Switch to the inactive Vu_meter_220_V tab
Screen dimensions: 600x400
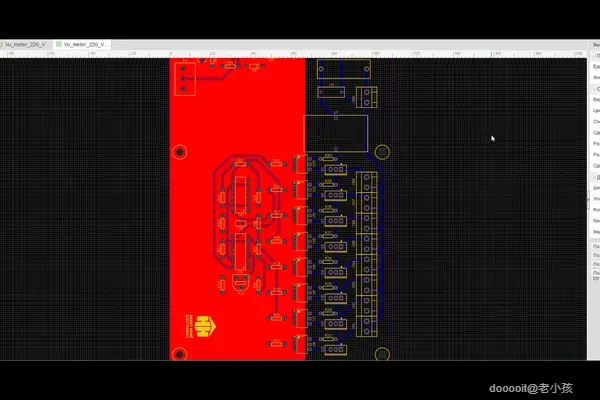tap(24, 44)
